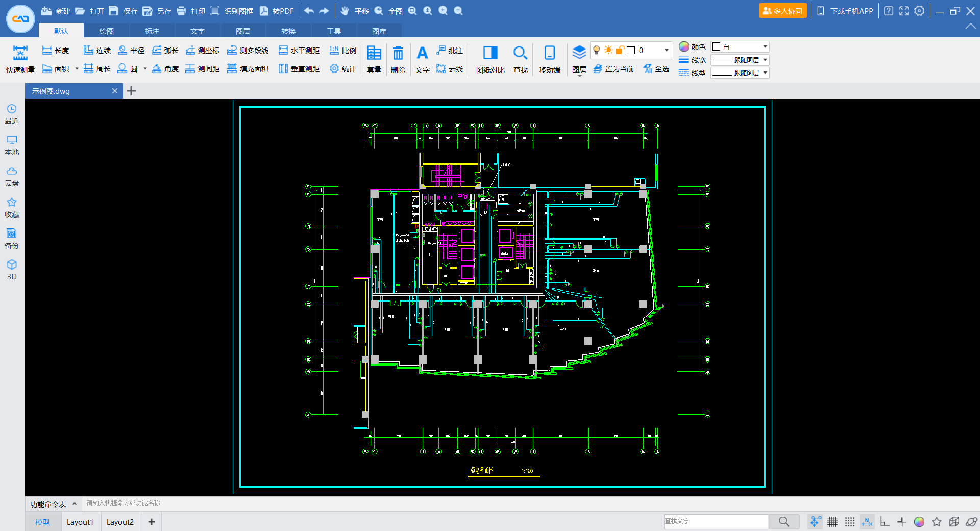Open 云盘 cloud drive in sidebar

pos(12,176)
